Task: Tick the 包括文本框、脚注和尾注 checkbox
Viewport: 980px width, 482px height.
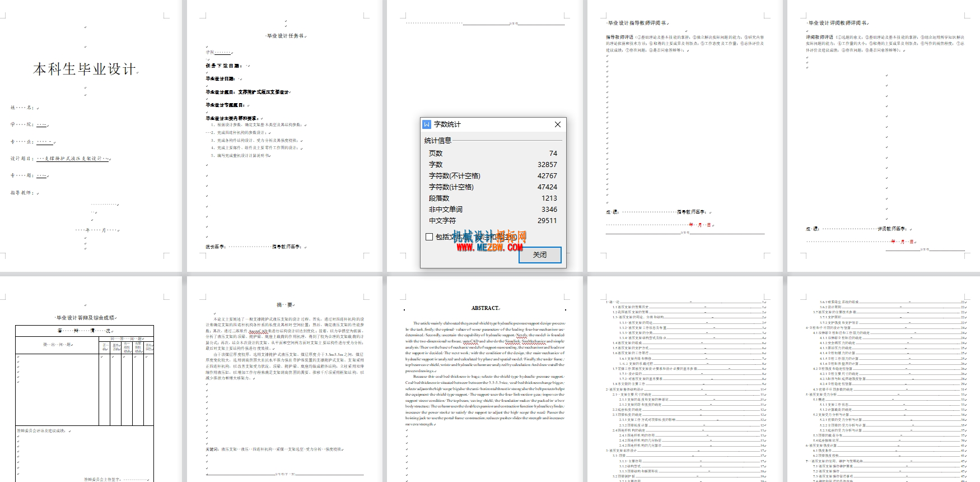Action: [x=429, y=237]
